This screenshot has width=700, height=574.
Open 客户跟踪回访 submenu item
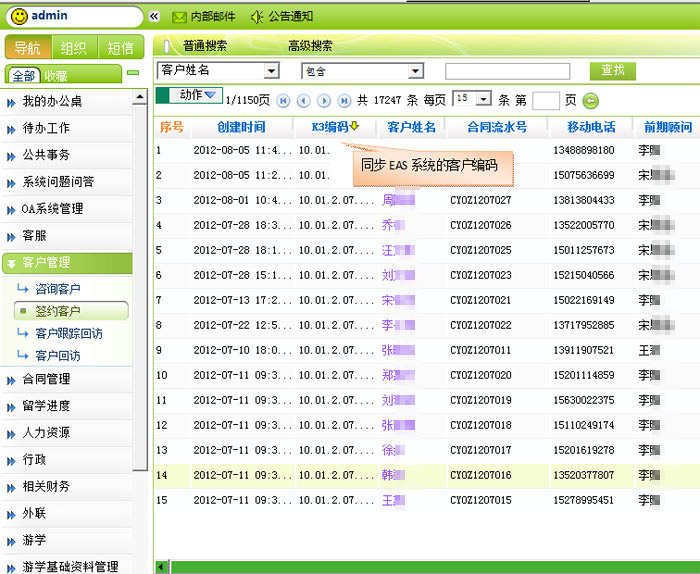tap(69, 333)
